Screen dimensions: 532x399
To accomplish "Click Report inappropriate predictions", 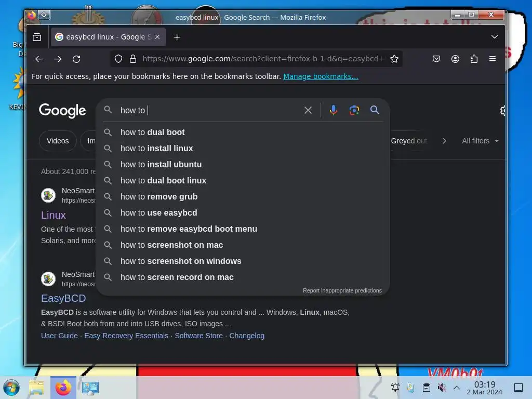I will click(x=342, y=291).
